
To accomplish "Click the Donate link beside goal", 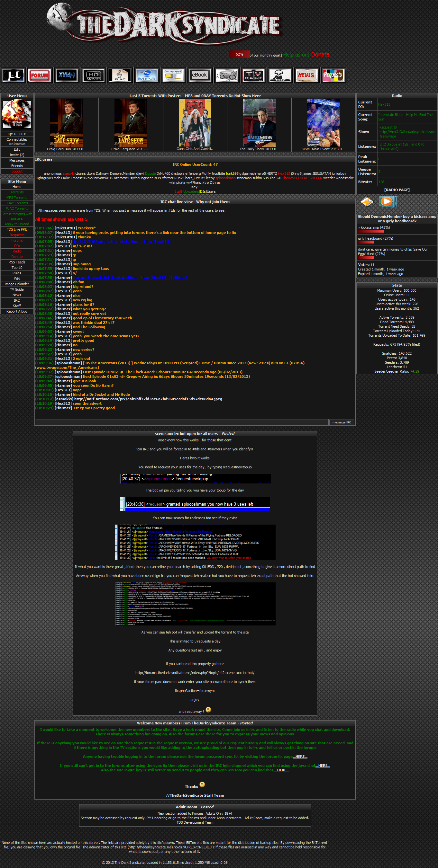I will point(320,55).
